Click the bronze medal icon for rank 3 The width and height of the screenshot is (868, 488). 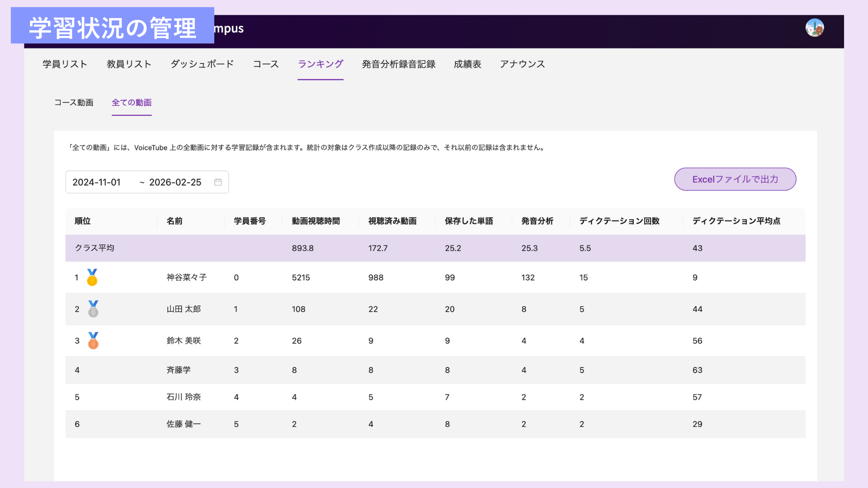[x=93, y=341]
